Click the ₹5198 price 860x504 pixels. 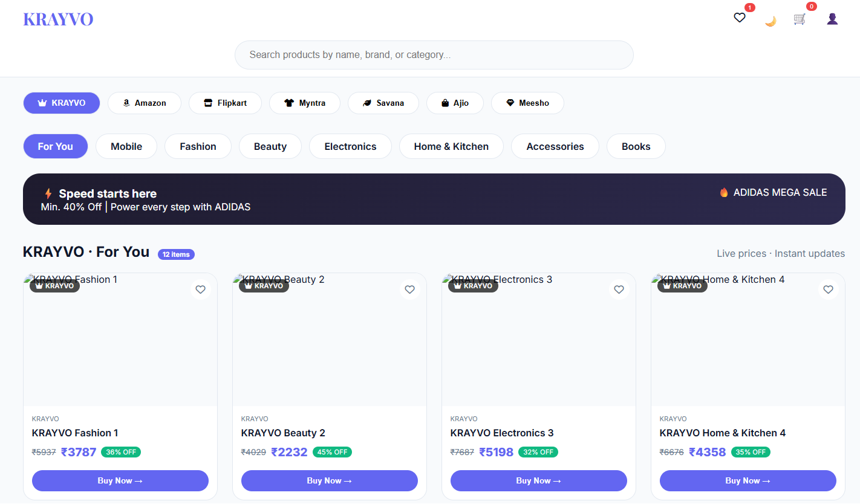(497, 452)
